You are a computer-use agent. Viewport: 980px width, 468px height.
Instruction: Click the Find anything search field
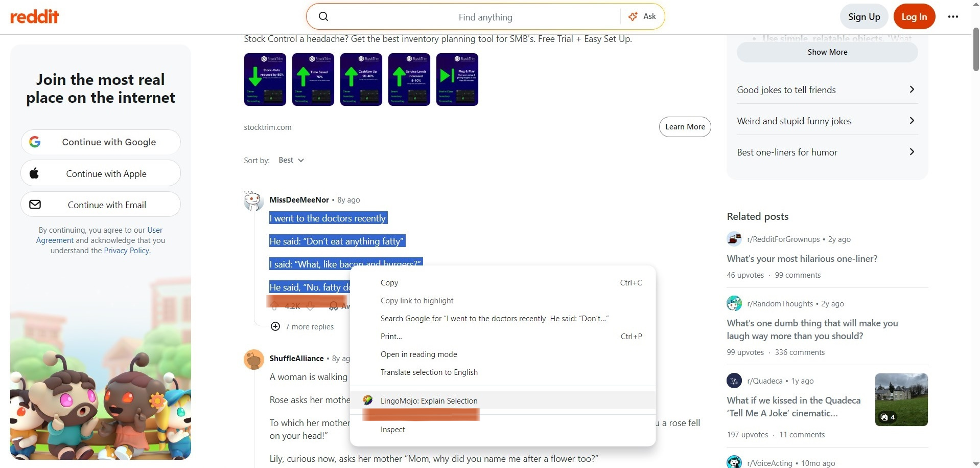pos(485,17)
